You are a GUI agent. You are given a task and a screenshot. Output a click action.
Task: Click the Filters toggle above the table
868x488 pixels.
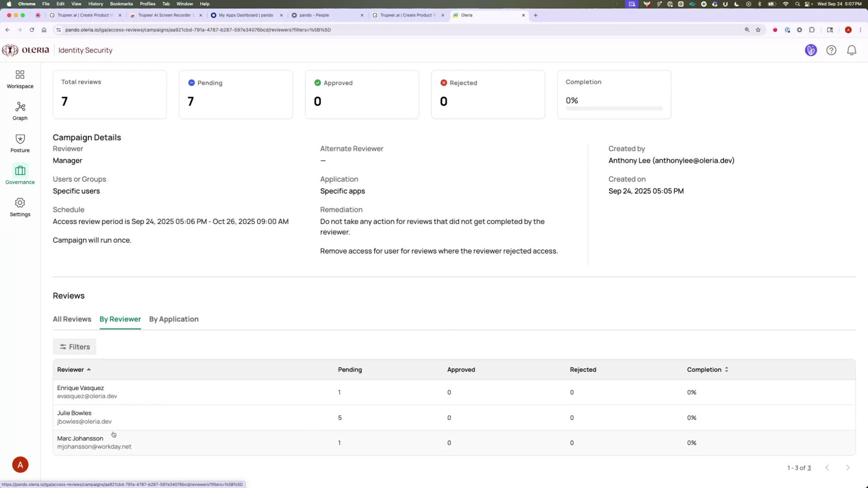pos(74,347)
